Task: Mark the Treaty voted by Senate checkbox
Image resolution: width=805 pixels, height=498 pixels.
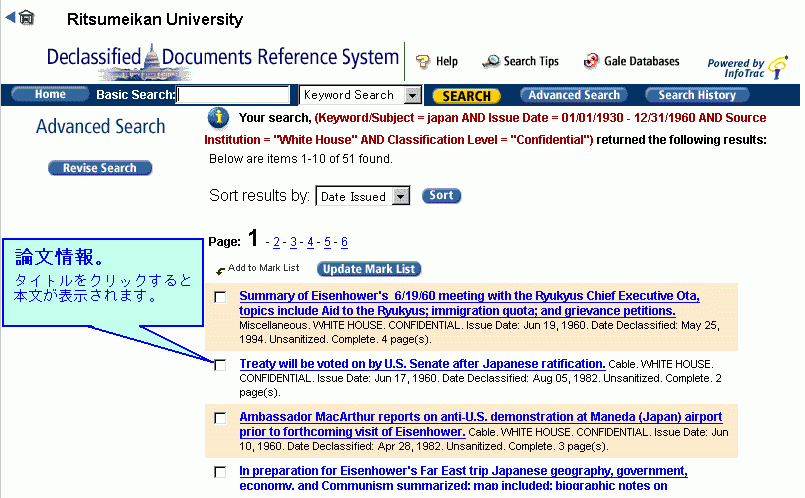Action: (220, 365)
